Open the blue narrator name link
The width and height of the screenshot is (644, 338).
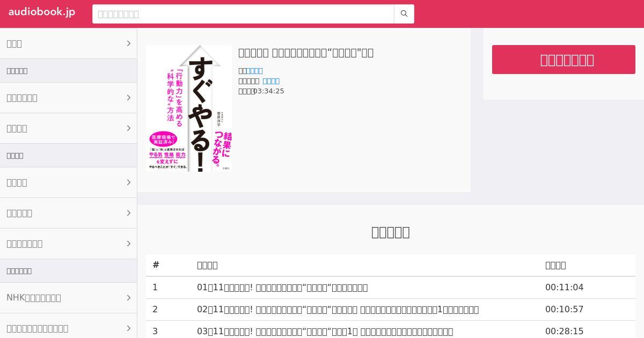coord(271,81)
